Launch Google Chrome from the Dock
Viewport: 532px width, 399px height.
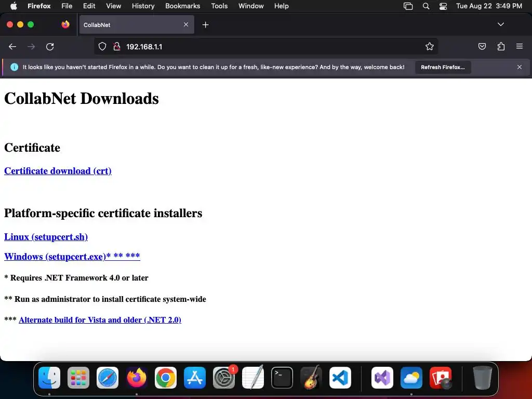tap(166, 378)
